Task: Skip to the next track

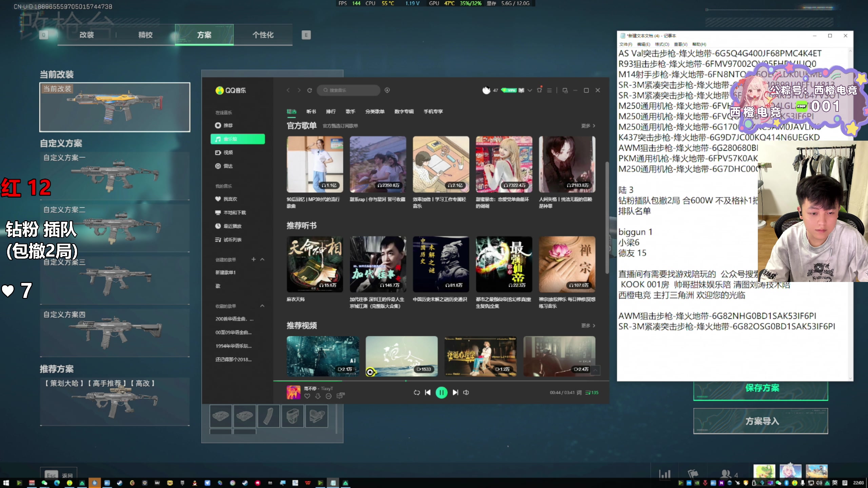Action: click(455, 392)
